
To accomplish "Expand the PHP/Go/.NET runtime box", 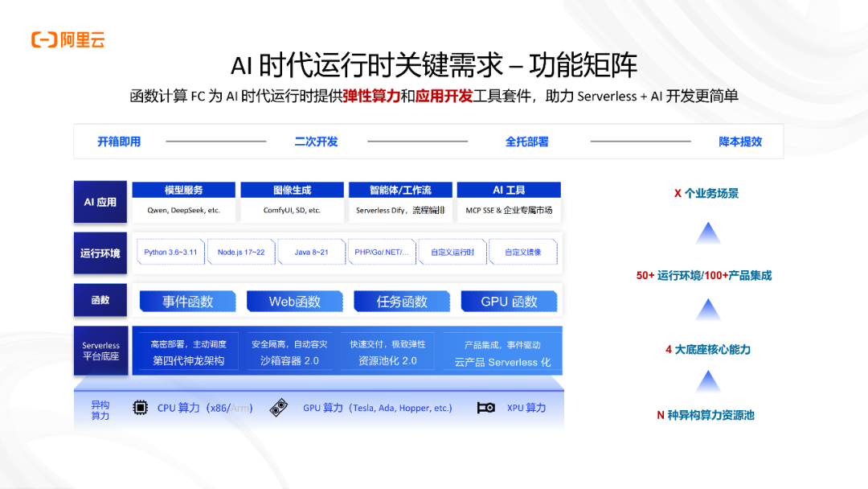I will pos(382,252).
